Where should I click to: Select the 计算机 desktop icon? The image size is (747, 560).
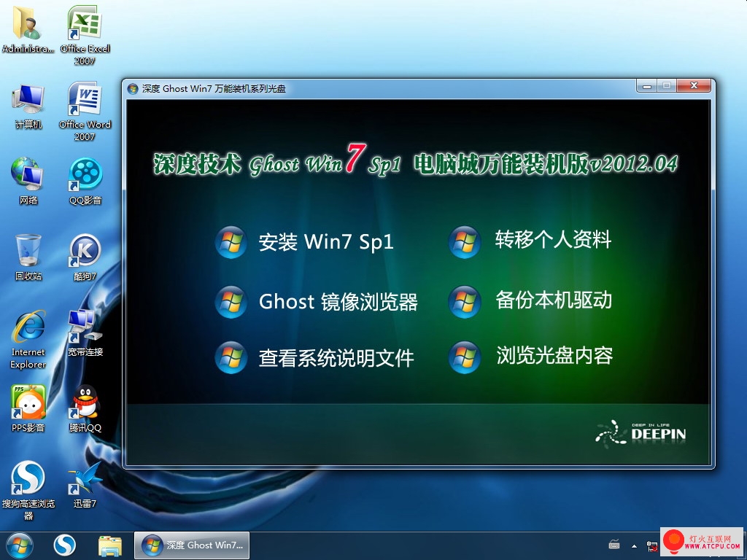pyautogui.click(x=28, y=106)
